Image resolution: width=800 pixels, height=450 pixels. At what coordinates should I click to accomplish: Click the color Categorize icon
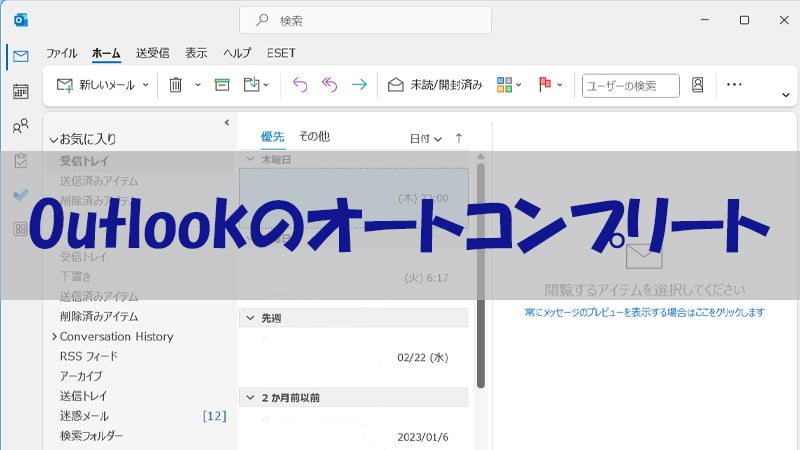click(504, 85)
